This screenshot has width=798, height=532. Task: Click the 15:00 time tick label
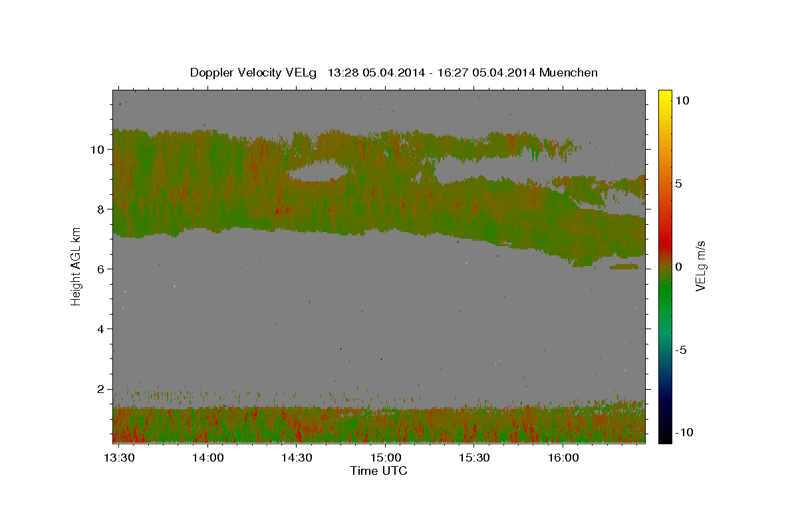(x=386, y=458)
